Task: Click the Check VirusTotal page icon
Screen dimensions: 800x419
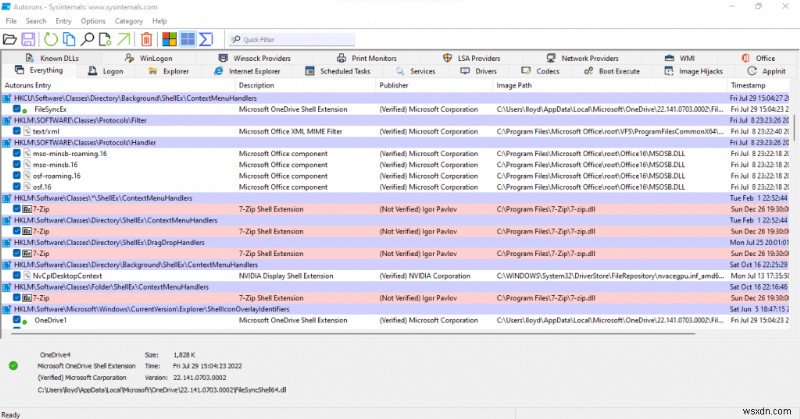Action: pyautogui.click(x=105, y=39)
